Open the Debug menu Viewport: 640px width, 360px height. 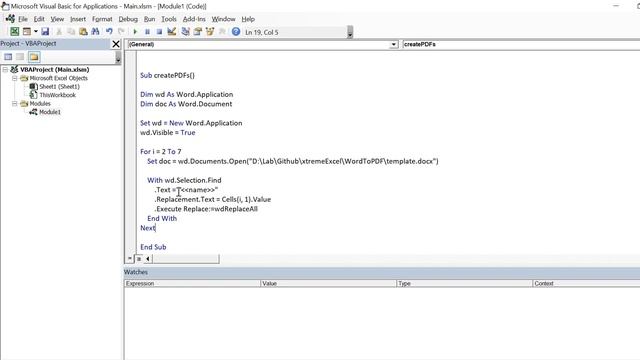click(x=128, y=19)
